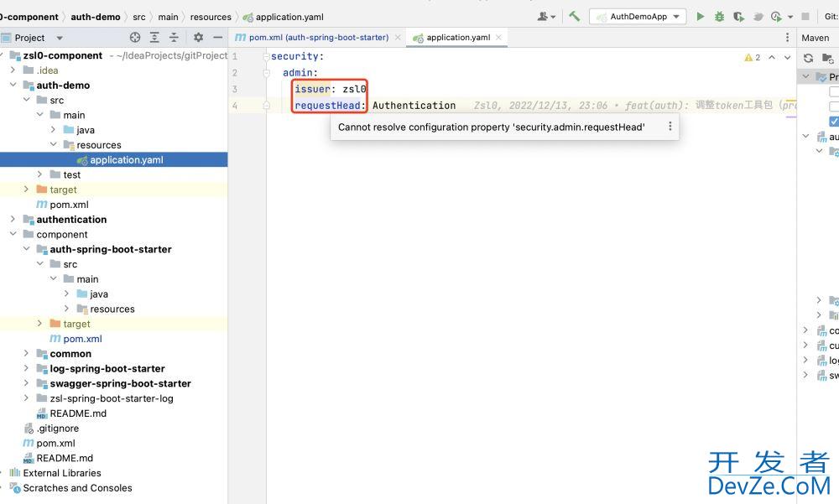Collapse the component folder
The height and width of the screenshot is (504, 839).
[x=13, y=234]
